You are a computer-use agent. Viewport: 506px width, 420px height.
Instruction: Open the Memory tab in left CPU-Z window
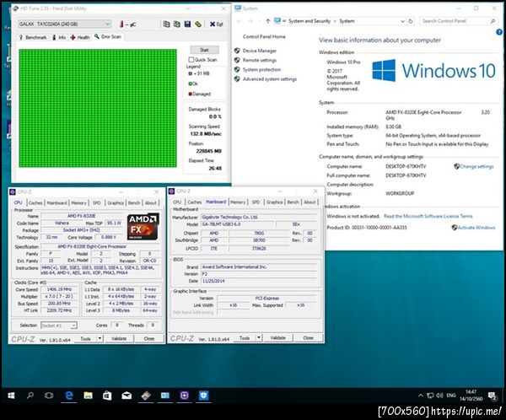click(78, 202)
